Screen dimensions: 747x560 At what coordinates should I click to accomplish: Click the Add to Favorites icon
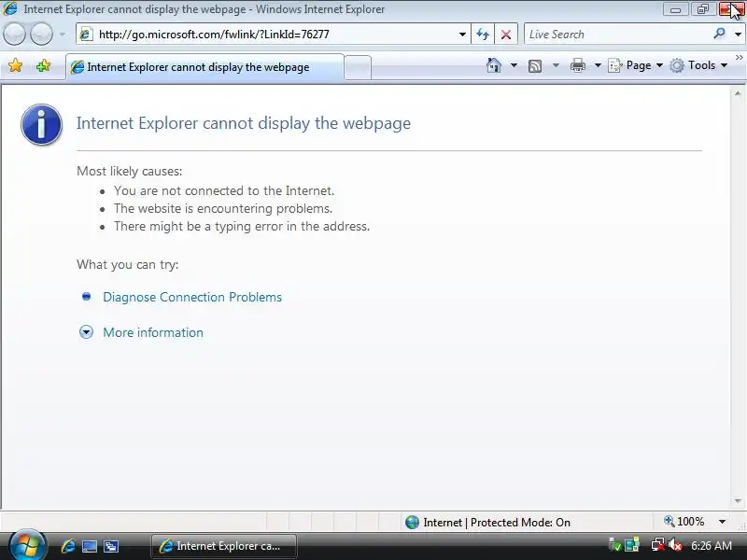[43, 65]
